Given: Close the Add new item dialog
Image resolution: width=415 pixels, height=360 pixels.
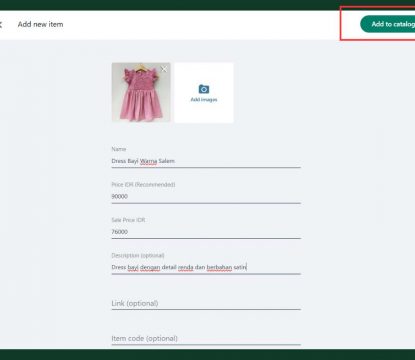Looking at the screenshot, I should point(1,24).
